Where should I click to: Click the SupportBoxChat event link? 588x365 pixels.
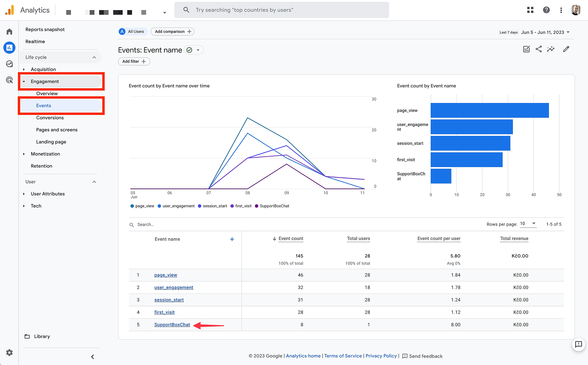(172, 325)
